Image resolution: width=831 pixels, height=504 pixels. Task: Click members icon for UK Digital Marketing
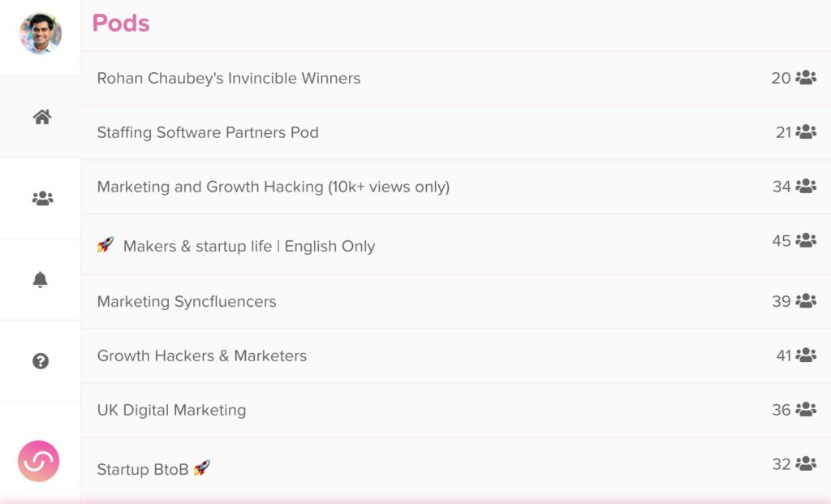tap(806, 409)
